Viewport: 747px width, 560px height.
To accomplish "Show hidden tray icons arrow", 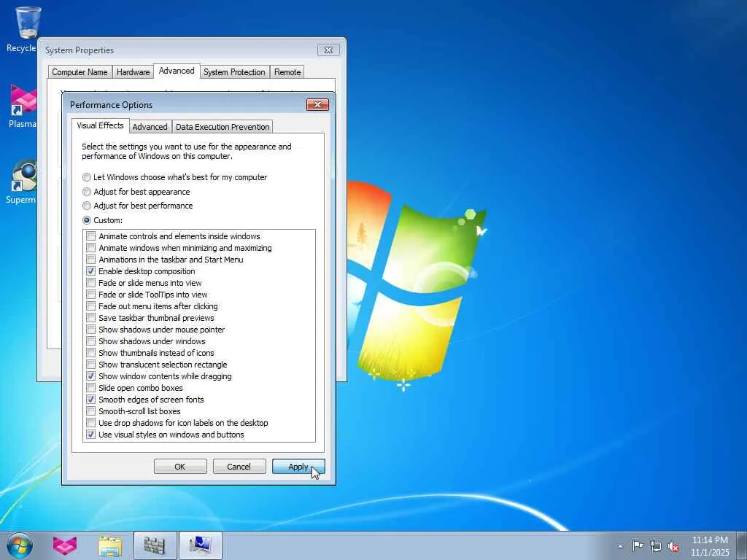I will pos(620,546).
